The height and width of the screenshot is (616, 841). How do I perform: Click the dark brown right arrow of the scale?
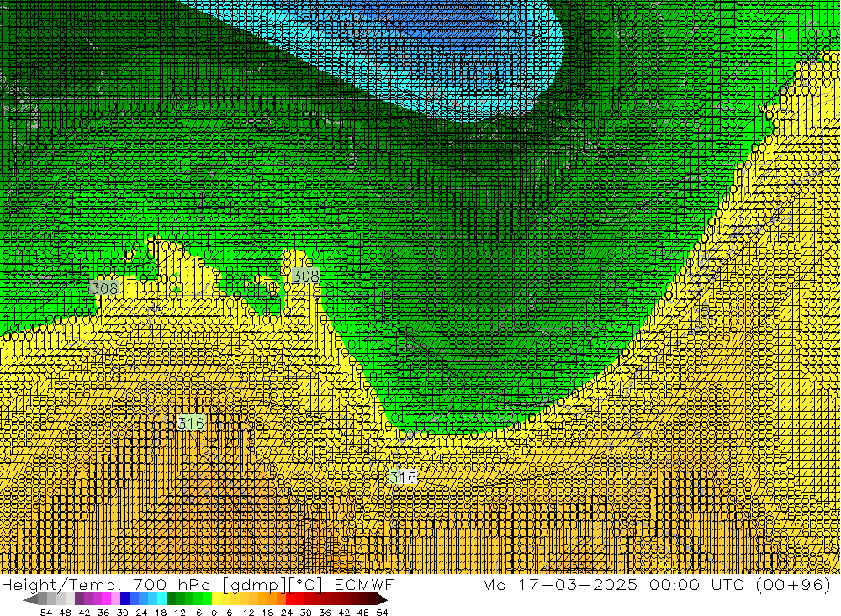(383, 599)
